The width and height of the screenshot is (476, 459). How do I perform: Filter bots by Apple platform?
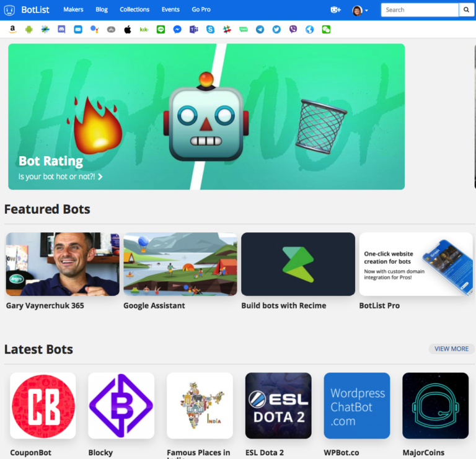(x=128, y=30)
